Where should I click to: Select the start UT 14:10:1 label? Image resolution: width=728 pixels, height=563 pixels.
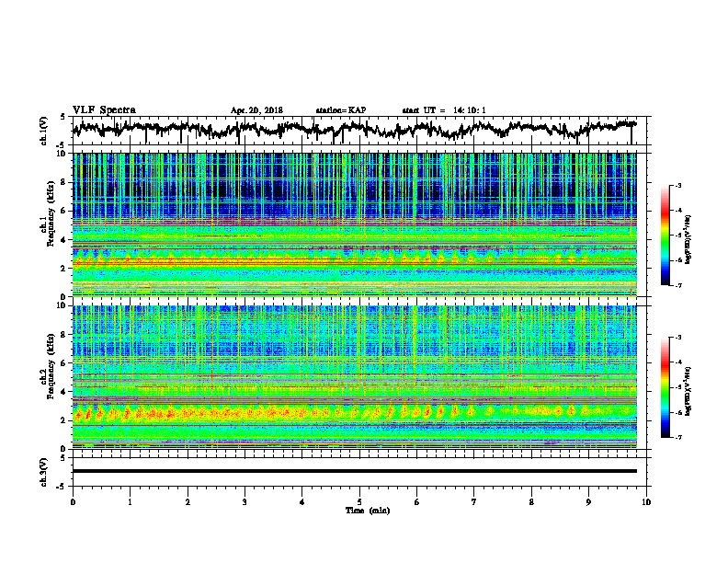[444, 110]
